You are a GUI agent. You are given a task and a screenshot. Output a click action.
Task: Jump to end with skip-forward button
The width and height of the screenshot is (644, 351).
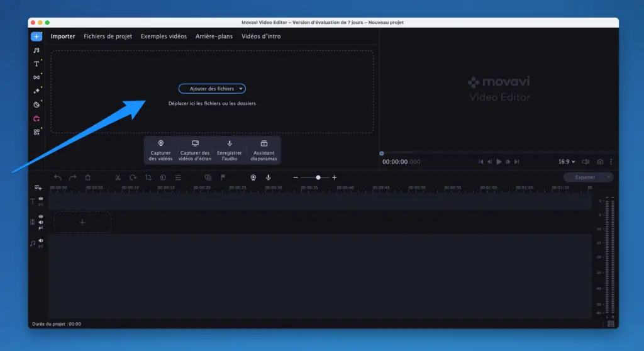517,162
